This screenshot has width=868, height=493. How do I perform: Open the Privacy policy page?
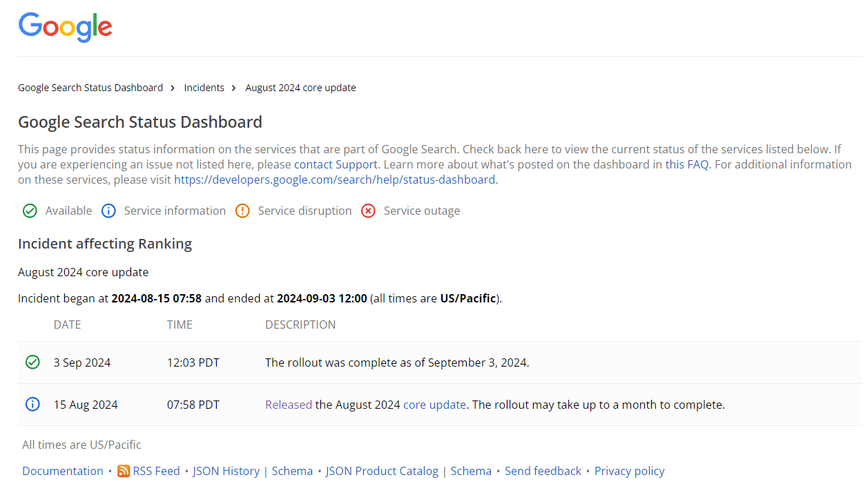(629, 471)
